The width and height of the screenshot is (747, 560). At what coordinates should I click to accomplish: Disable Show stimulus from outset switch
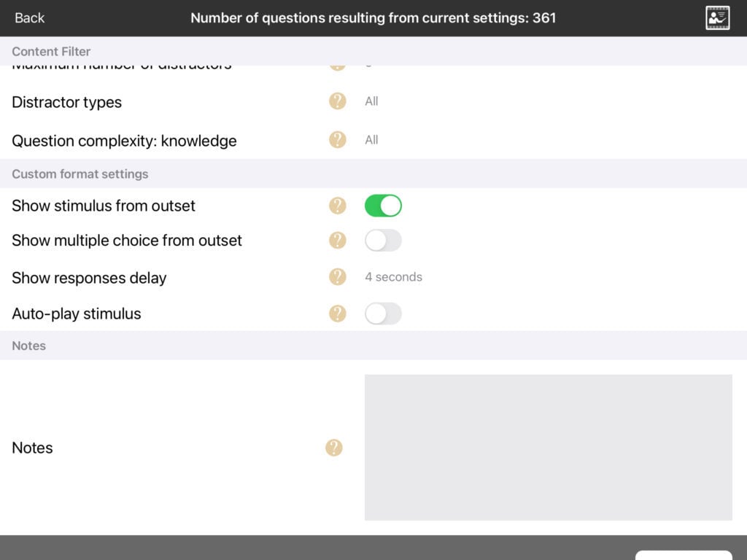point(383,206)
